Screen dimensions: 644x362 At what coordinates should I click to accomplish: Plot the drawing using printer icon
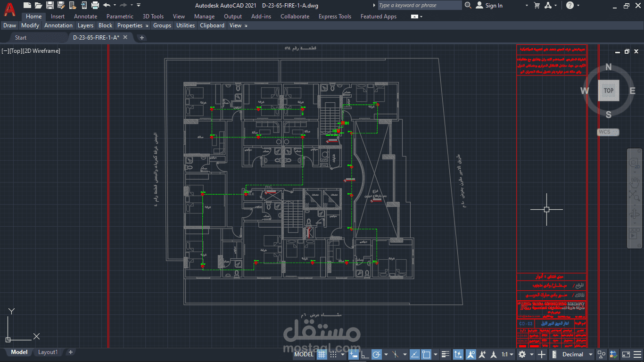(x=95, y=5)
